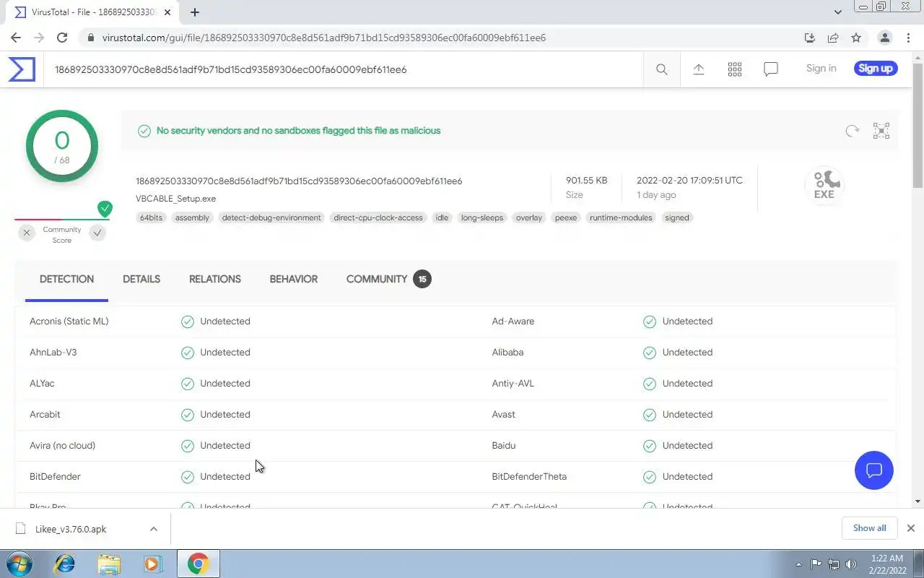Click the network tray icon
924x578 pixels.
[834, 564]
